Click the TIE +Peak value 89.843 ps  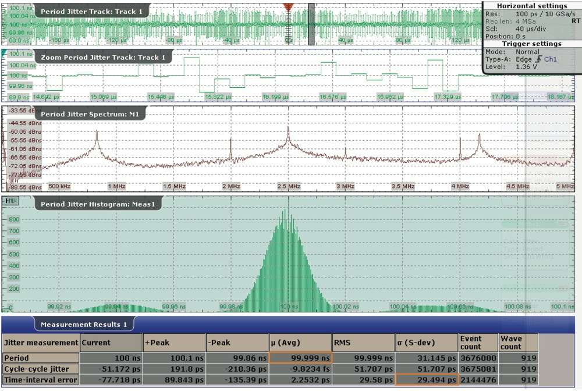coord(174,380)
